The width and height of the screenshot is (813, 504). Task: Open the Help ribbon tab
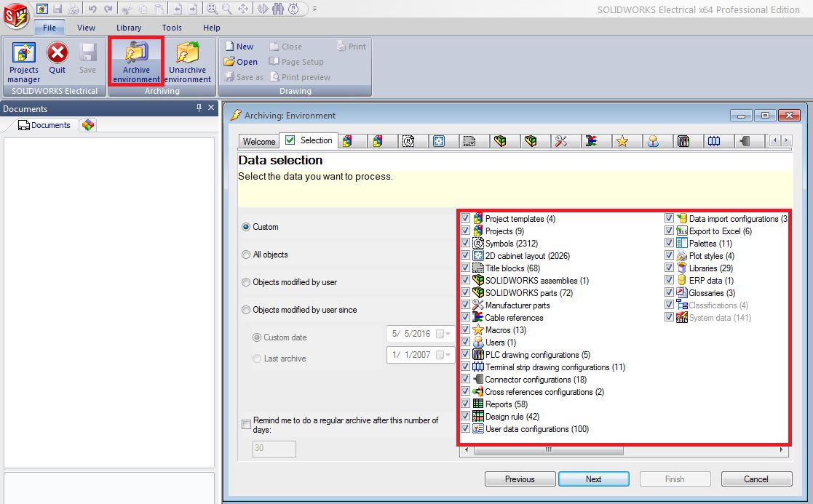click(212, 28)
